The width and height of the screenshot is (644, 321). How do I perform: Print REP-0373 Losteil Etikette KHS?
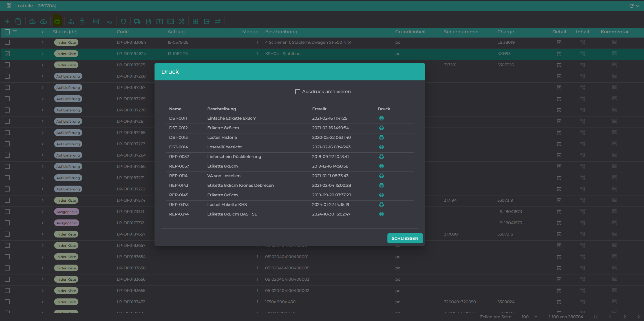[381, 205]
